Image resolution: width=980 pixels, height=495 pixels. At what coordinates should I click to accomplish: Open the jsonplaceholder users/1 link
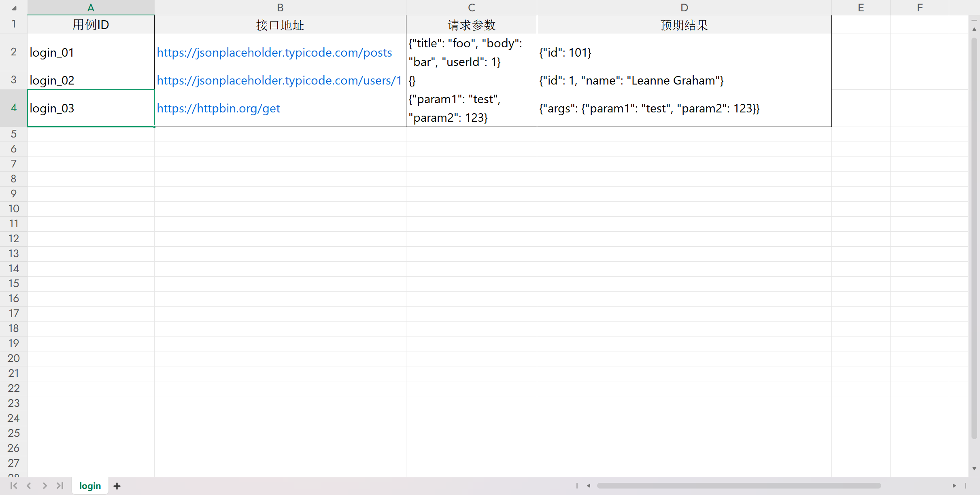coord(279,80)
